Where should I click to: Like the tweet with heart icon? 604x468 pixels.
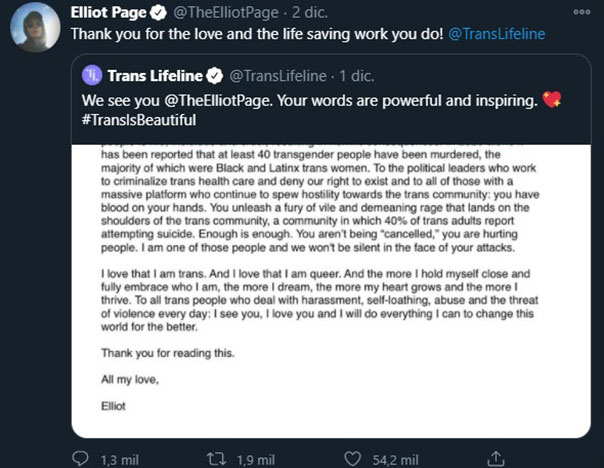pyautogui.click(x=352, y=459)
